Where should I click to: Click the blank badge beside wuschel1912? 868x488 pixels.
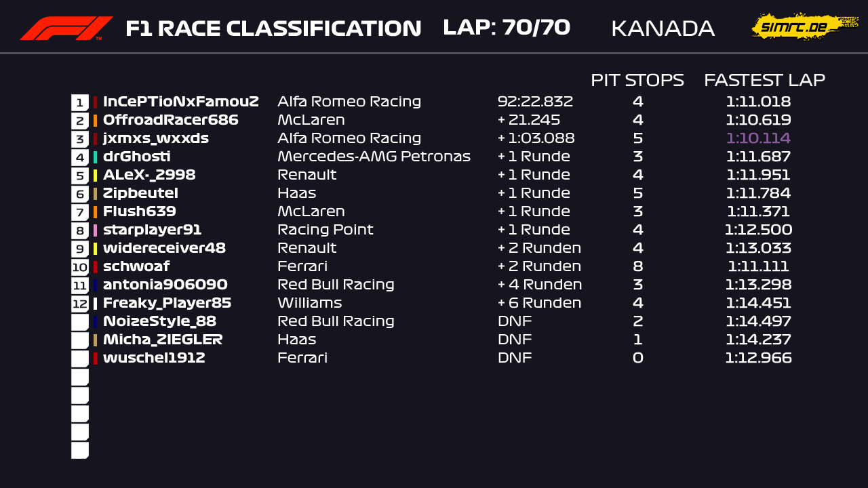[x=80, y=359]
